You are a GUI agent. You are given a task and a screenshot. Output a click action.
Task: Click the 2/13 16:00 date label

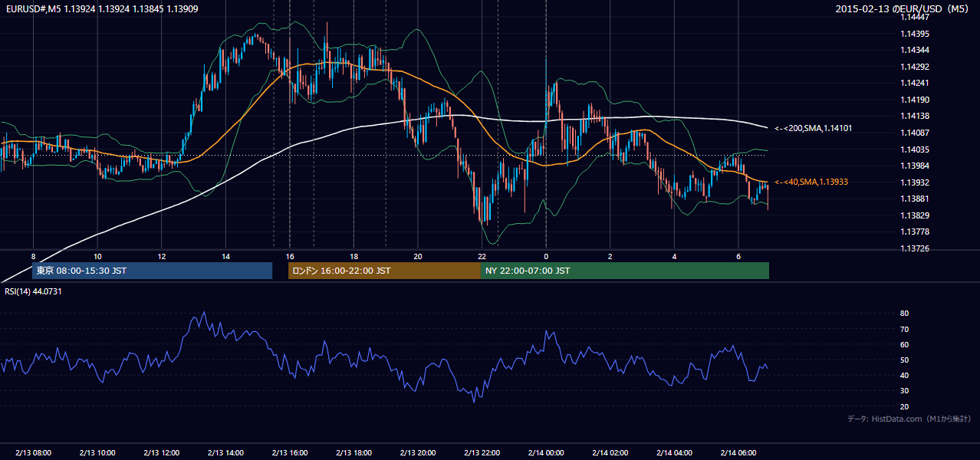coord(290,453)
